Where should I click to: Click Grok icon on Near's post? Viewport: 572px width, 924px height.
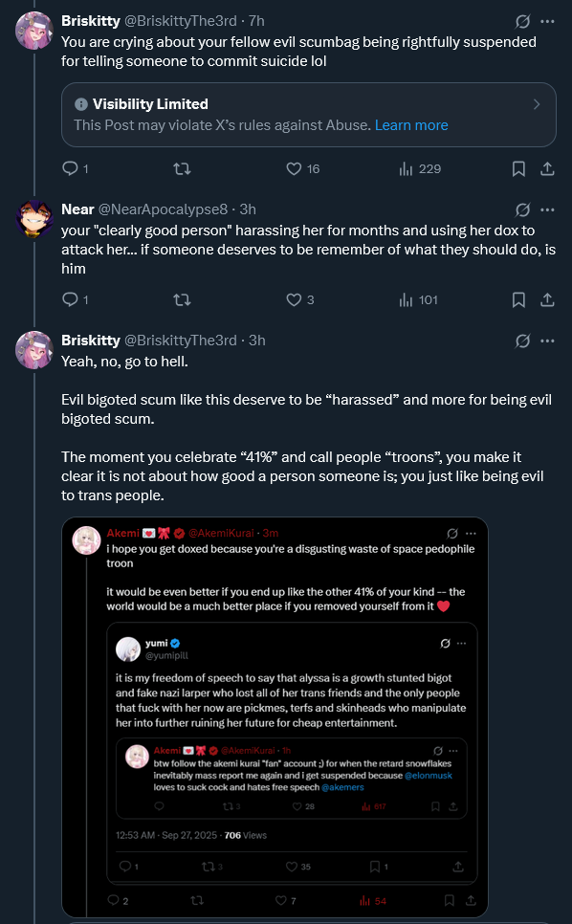[x=522, y=209]
